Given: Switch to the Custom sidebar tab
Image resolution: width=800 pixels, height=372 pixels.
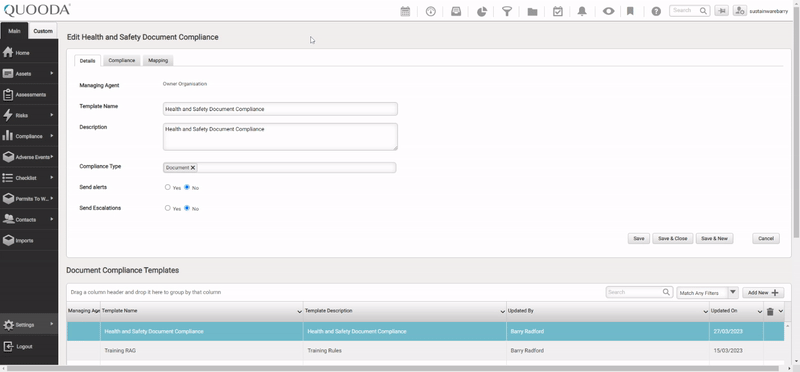Looking at the screenshot, I should 43,31.
